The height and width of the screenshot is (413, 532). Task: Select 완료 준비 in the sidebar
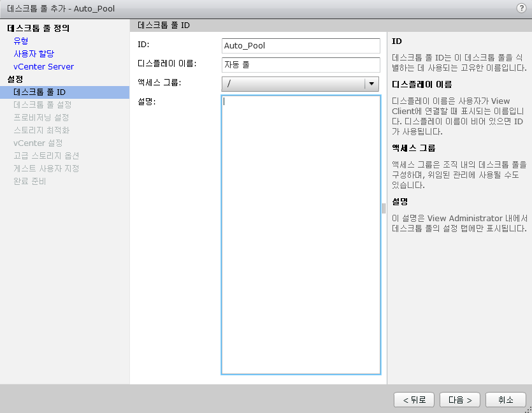(x=29, y=181)
